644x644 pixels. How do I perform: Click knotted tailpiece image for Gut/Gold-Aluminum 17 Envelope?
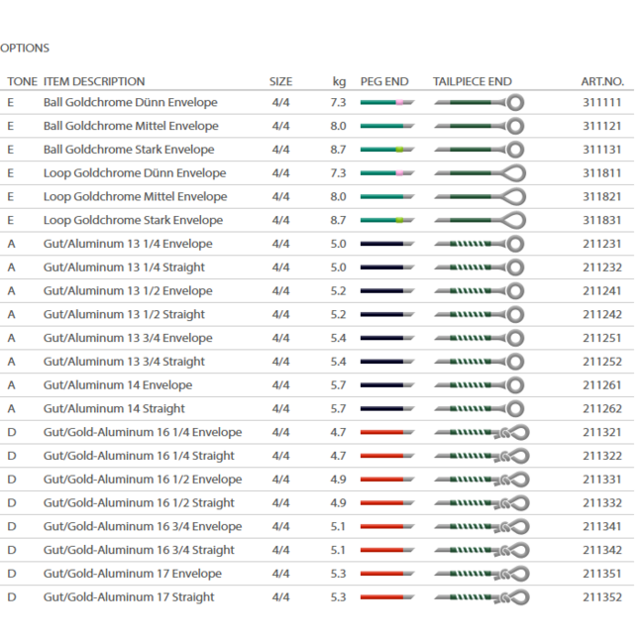[481, 574]
